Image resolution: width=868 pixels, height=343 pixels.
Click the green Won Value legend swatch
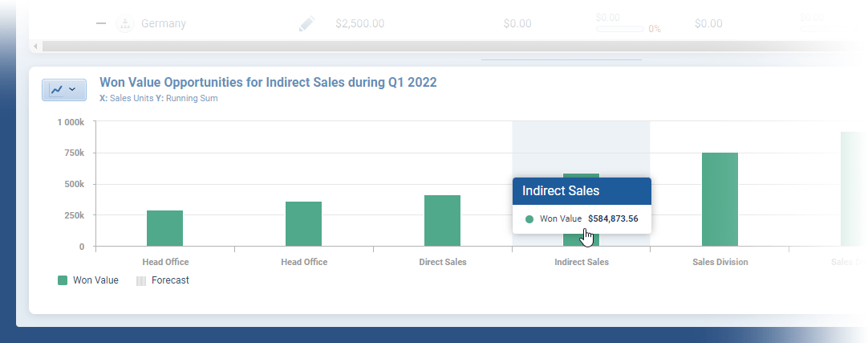(63, 280)
